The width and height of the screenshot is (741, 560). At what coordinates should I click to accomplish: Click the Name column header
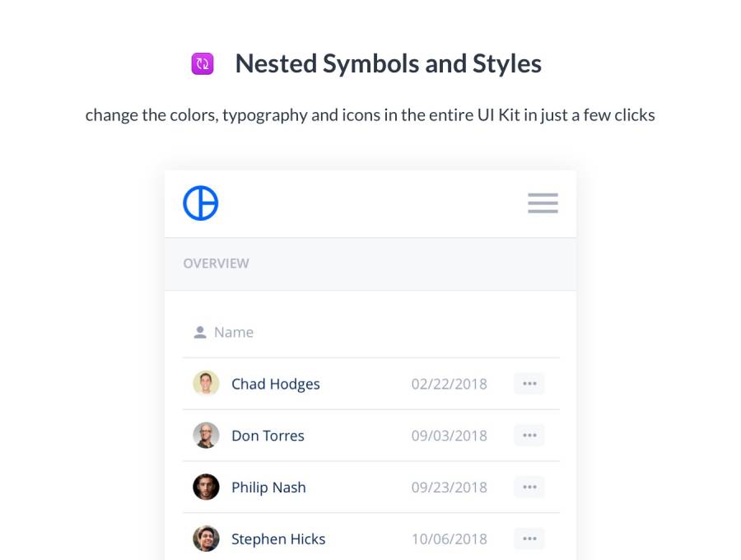[234, 333]
